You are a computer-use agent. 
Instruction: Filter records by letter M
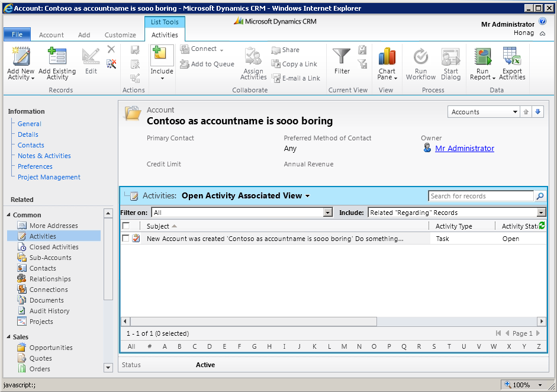coord(344,346)
